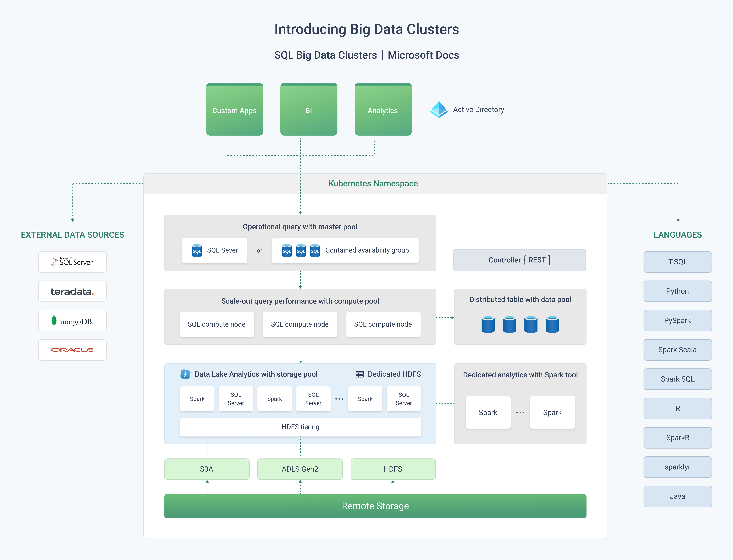Click the first SQL icon in availability group

[287, 250]
